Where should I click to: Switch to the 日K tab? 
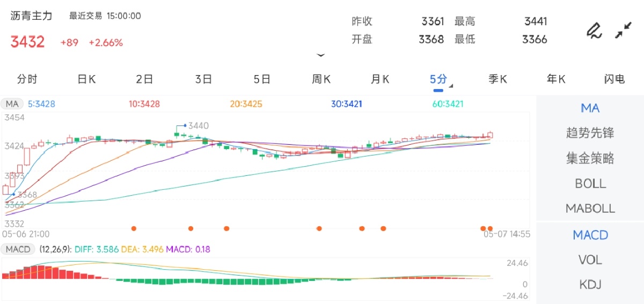tap(86, 79)
